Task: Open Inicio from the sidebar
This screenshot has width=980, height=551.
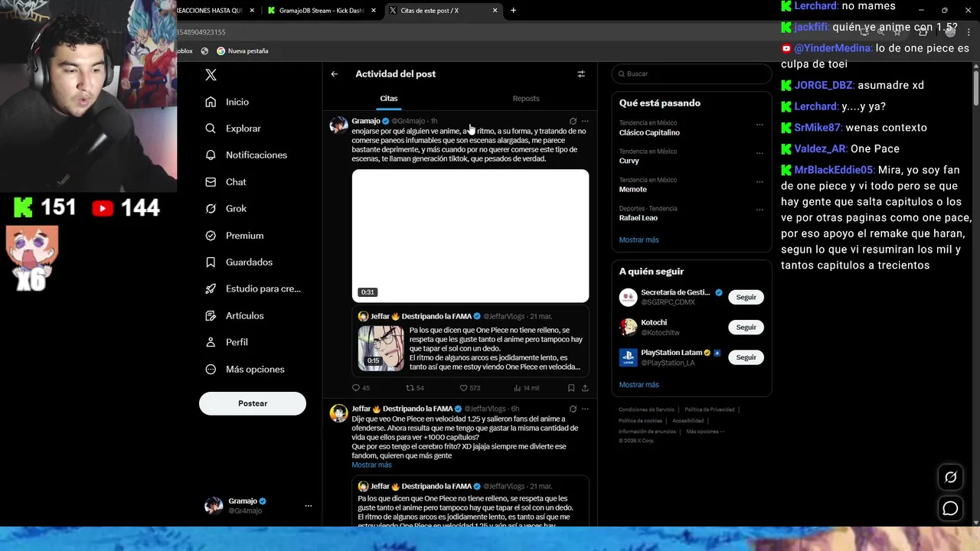Action: click(x=227, y=102)
